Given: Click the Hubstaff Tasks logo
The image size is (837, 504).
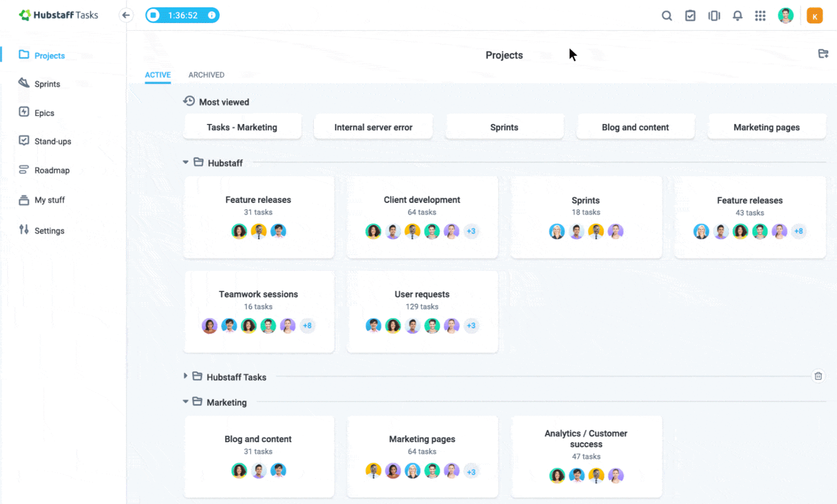Looking at the screenshot, I should tap(58, 15).
